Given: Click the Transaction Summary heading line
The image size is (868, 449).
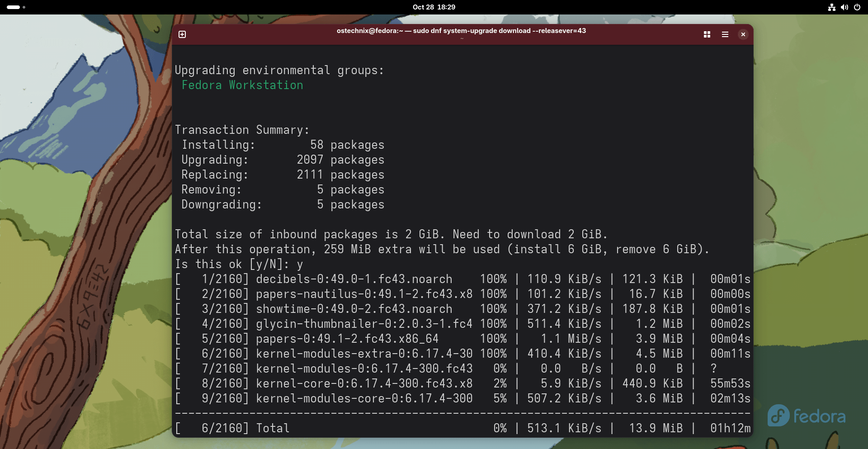Looking at the screenshot, I should (242, 130).
